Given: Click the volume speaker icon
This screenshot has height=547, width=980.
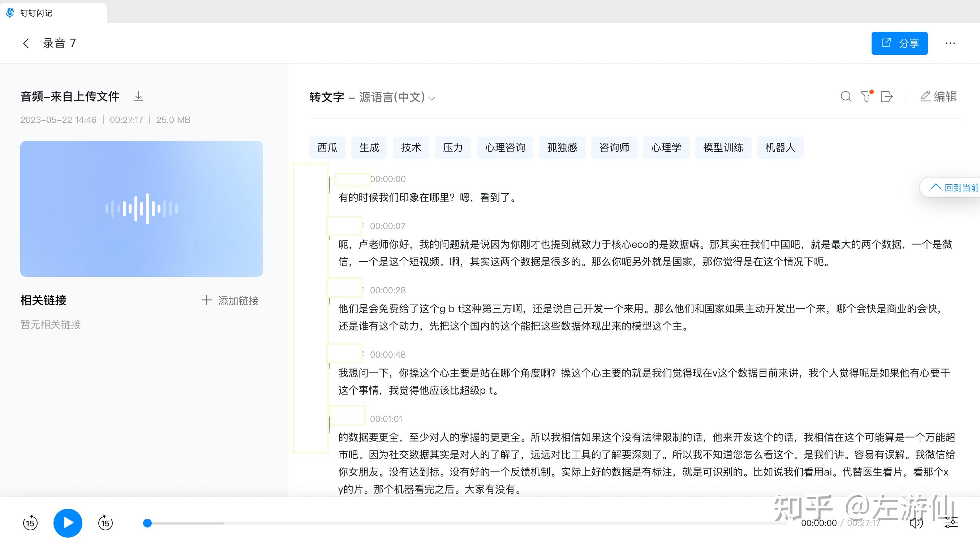Looking at the screenshot, I should click(x=916, y=523).
